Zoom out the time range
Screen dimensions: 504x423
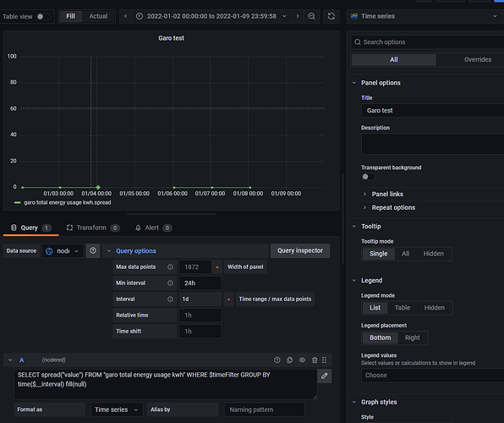click(x=311, y=16)
